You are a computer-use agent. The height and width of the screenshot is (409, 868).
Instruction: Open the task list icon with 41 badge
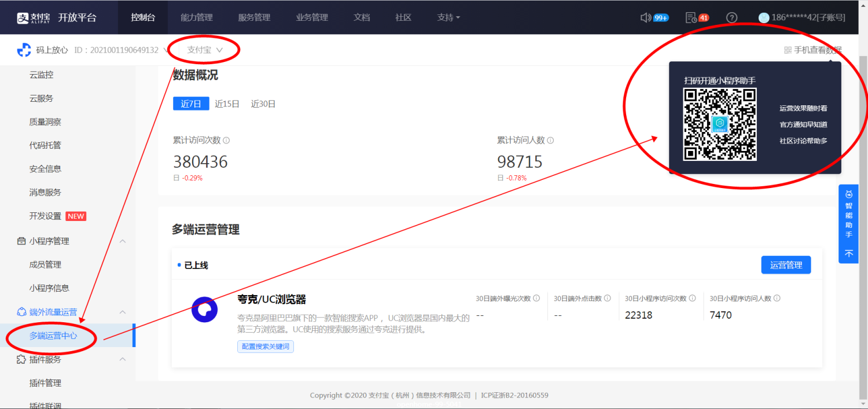coord(691,17)
